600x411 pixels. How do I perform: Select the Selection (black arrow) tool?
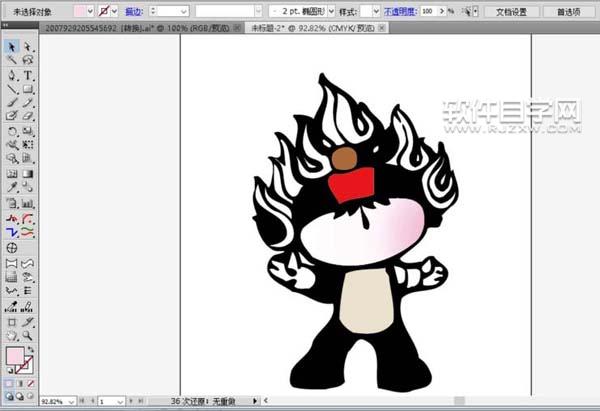coord(12,46)
